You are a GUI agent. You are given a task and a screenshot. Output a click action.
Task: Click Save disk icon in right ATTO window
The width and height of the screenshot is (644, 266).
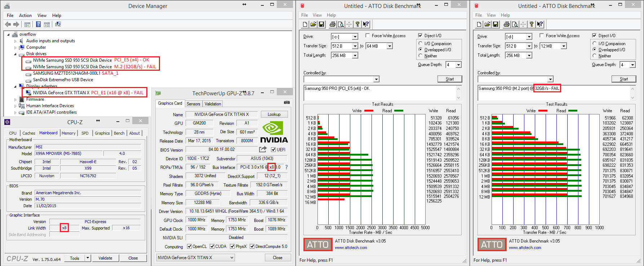coord(496,24)
